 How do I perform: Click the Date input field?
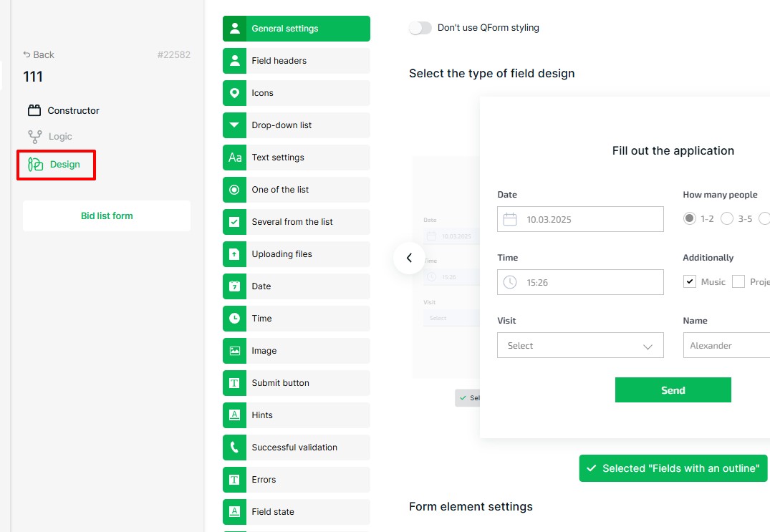tap(580, 219)
